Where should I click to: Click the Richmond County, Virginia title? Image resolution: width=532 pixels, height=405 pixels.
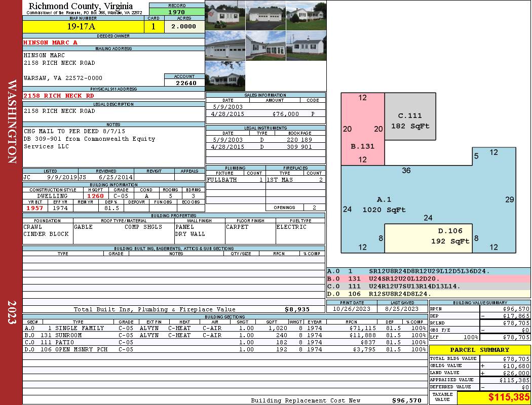click(81, 6)
